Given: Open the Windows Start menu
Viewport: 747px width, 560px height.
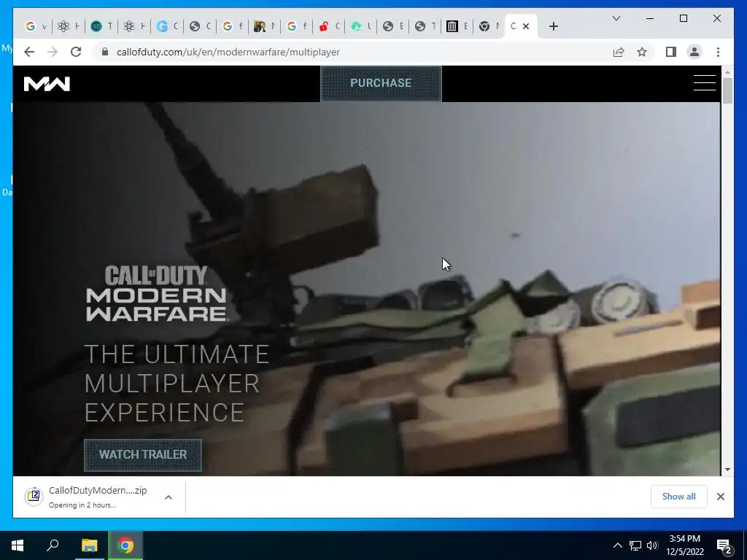Looking at the screenshot, I should coord(18,545).
